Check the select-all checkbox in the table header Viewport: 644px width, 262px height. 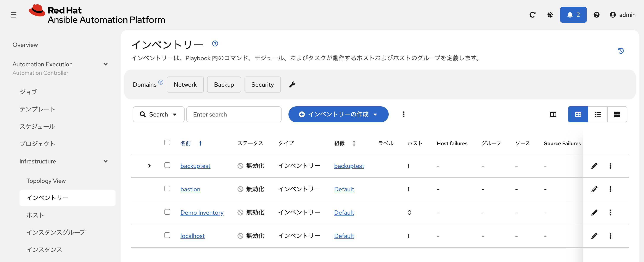pos(167,143)
